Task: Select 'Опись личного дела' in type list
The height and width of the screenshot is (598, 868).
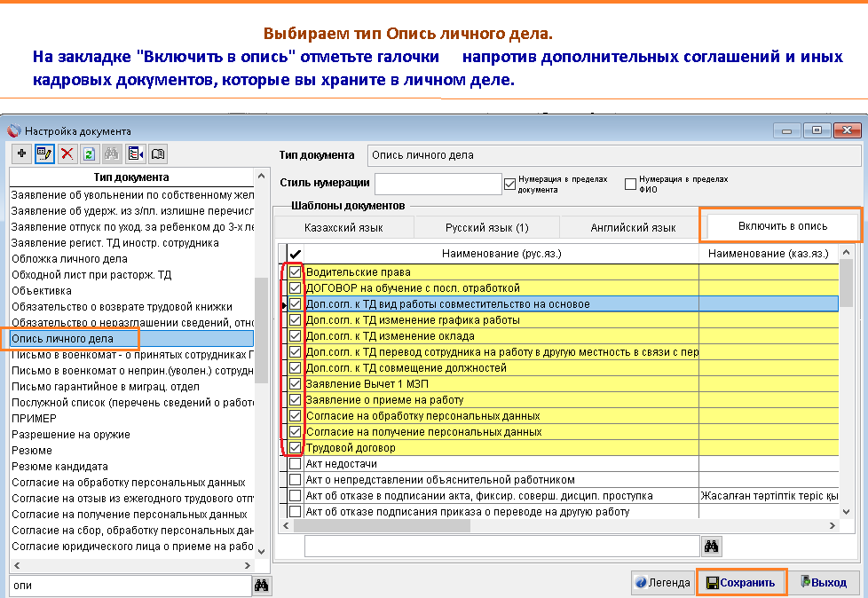Action: click(x=131, y=339)
